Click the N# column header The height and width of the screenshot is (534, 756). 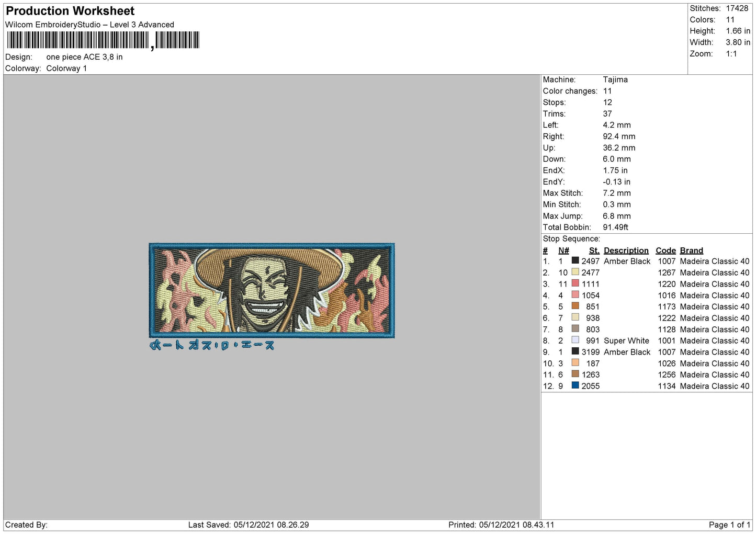563,251
